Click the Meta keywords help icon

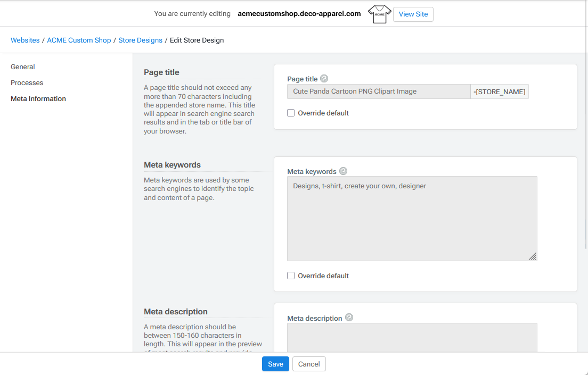pos(343,171)
